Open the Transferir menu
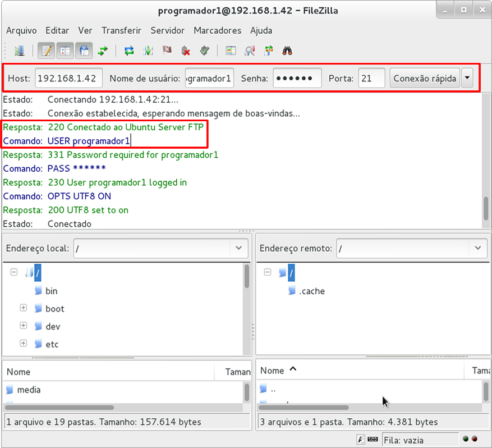 [x=121, y=30]
